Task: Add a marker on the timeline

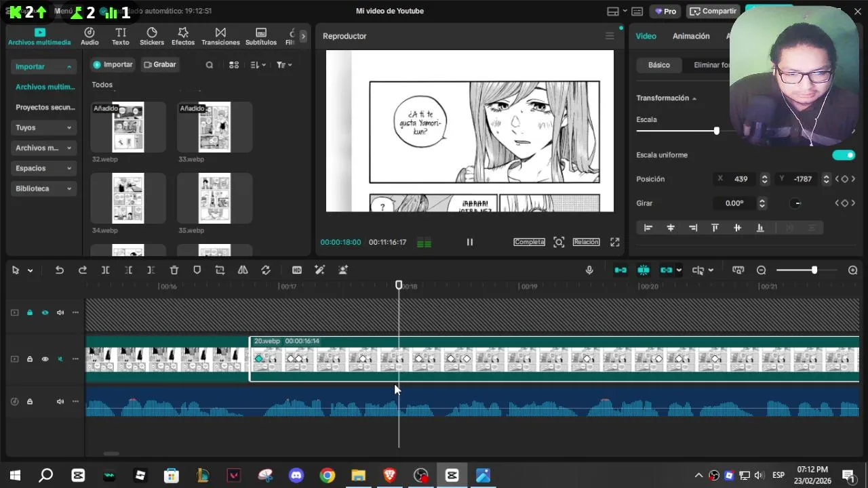Action: tap(197, 270)
